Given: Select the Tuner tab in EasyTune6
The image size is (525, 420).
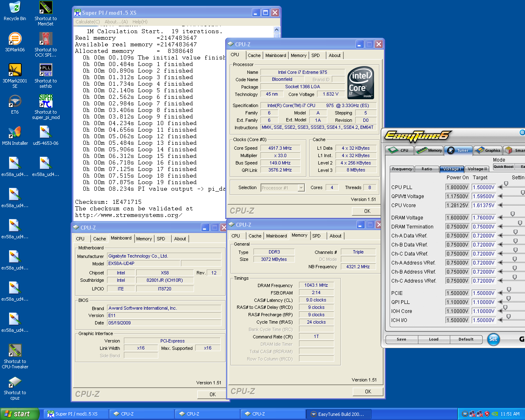Looking at the screenshot, I should tap(459, 150).
